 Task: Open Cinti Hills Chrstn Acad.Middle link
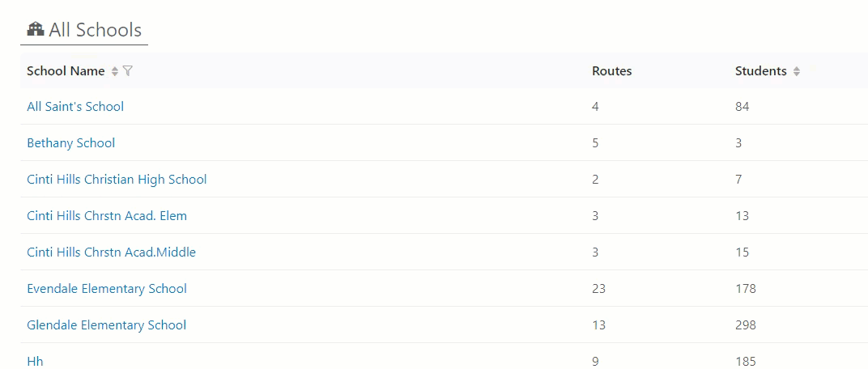pos(111,252)
